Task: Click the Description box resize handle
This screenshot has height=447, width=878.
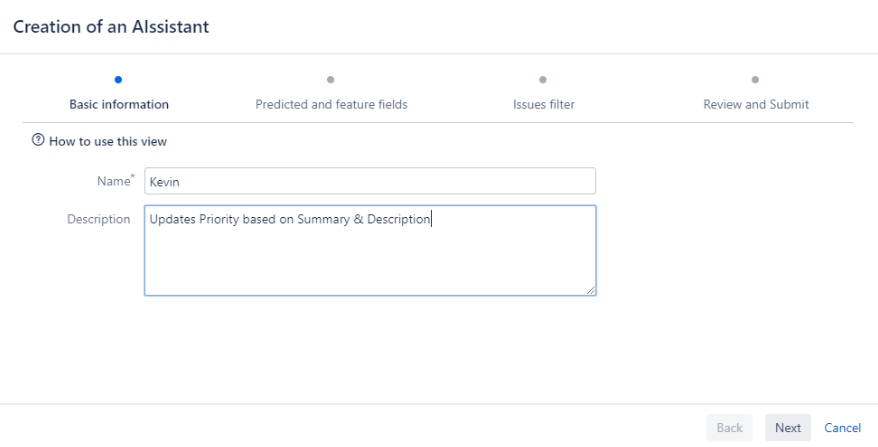Action: pos(591,290)
